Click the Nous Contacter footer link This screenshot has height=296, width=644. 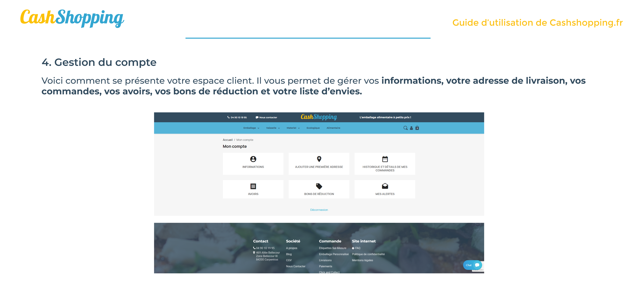296,266
